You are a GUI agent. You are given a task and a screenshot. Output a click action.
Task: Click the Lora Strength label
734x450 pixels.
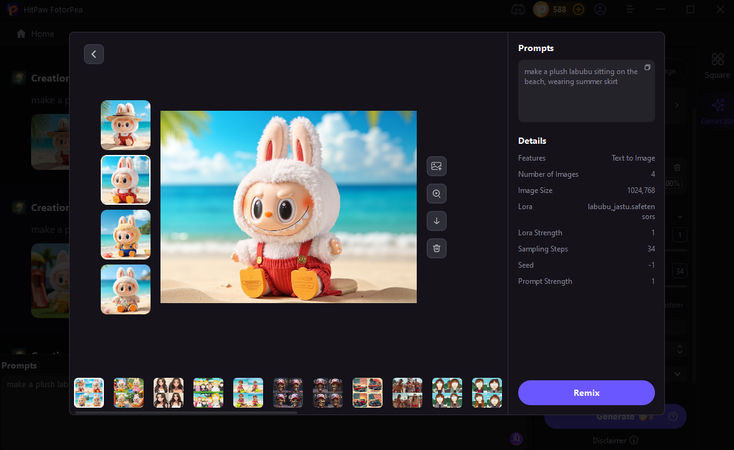tap(540, 233)
